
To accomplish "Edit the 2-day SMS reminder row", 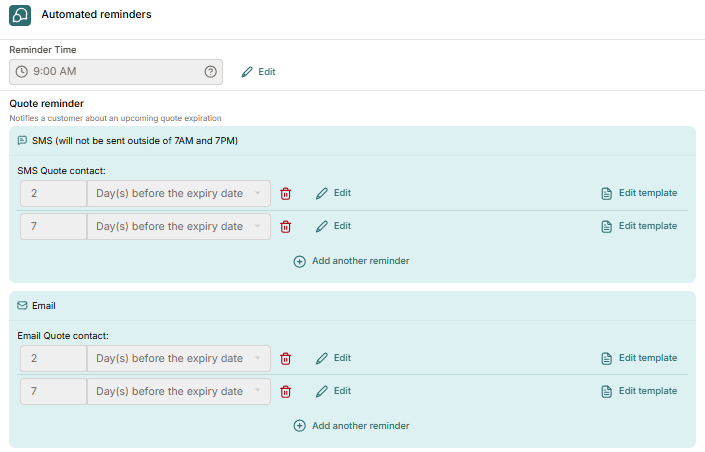I will point(333,193).
